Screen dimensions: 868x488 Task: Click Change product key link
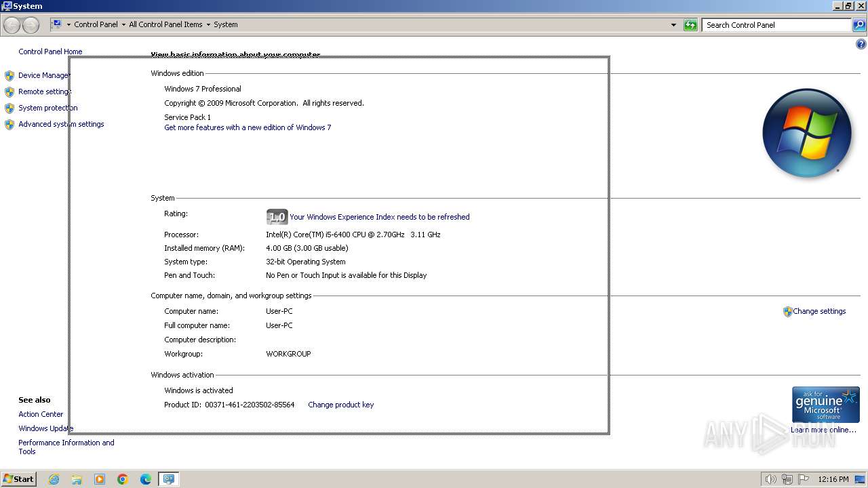pos(341,405)
